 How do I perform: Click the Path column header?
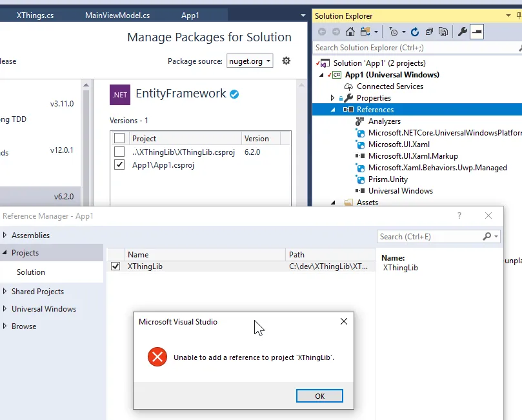pos(330,255)
